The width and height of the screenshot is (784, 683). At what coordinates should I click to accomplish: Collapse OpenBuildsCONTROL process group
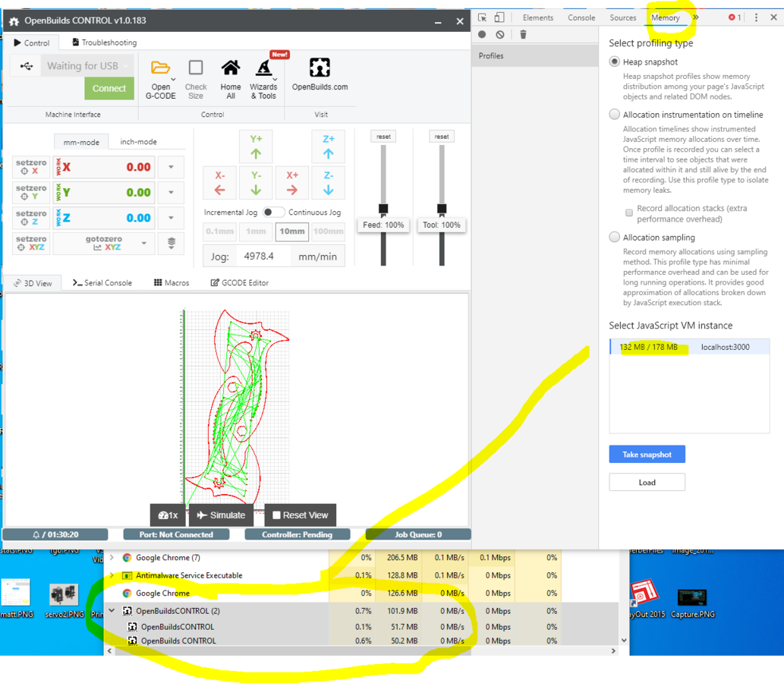pos(112,611)
